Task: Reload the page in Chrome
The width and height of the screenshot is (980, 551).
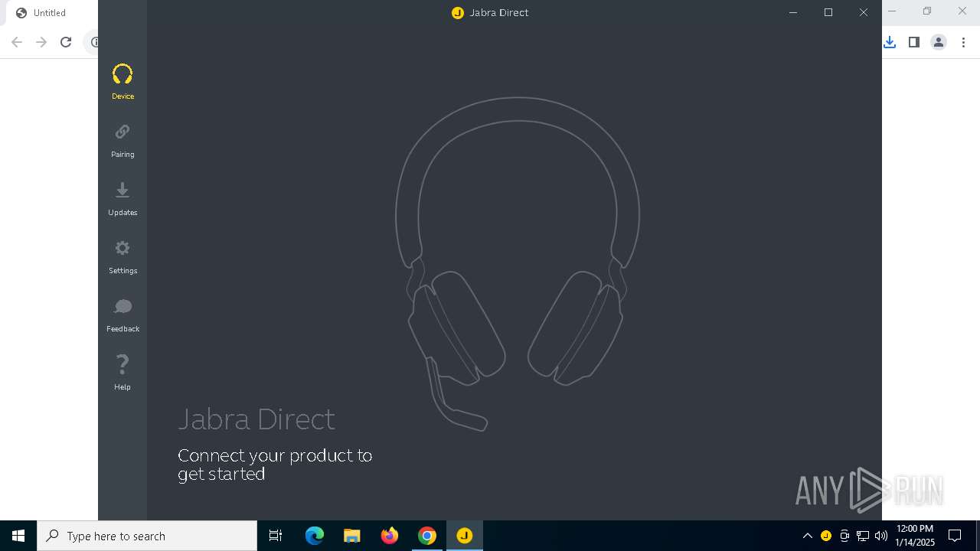Action: point(66,42)
